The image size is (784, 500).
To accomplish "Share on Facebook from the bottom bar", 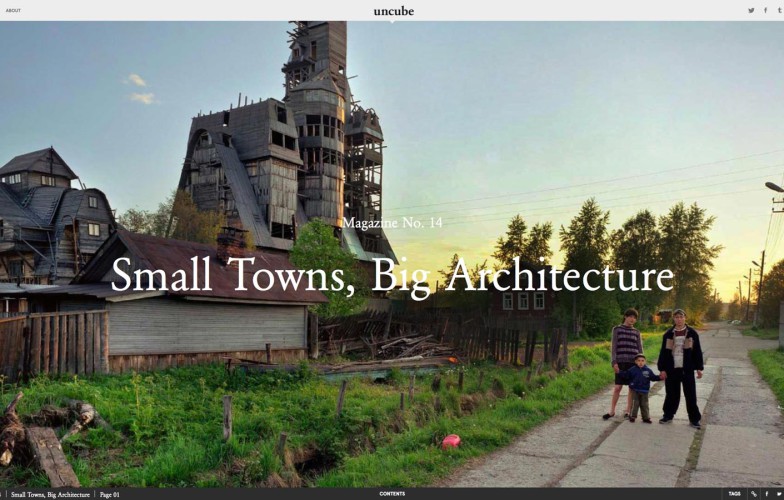I will point(766,494).
